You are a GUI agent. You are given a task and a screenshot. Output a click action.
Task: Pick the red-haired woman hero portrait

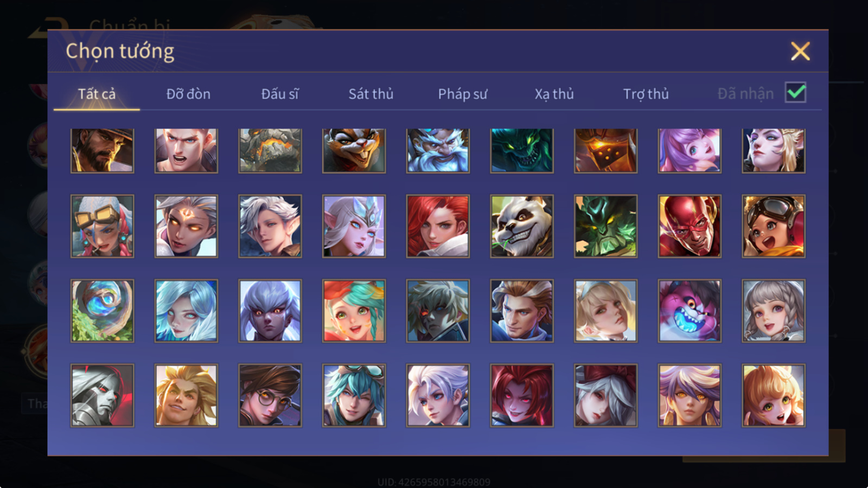(438, 226)
